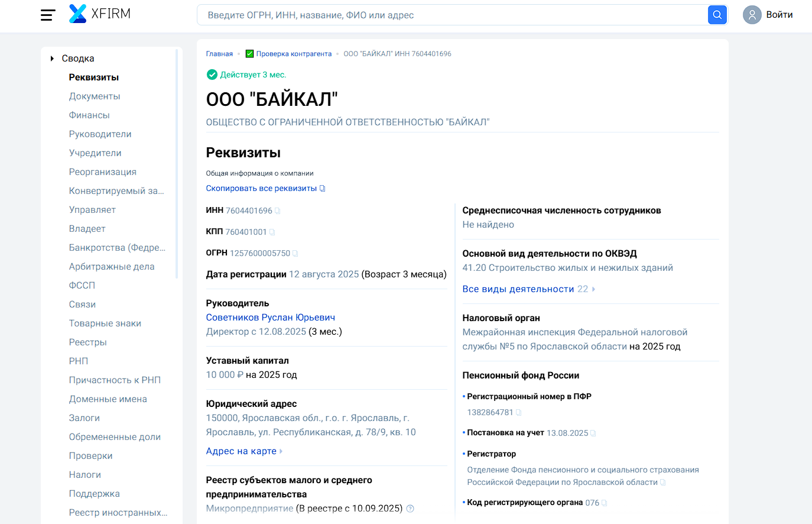The image size is (812, 524).
Task: Open Залоги sidebar item
Action: coord(84,418)
